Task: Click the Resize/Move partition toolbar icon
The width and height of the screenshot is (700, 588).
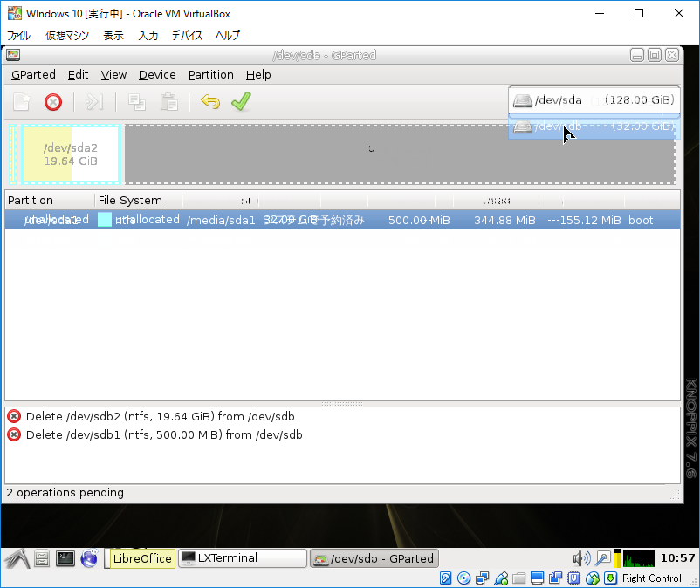Action: [x=94, y=102]
